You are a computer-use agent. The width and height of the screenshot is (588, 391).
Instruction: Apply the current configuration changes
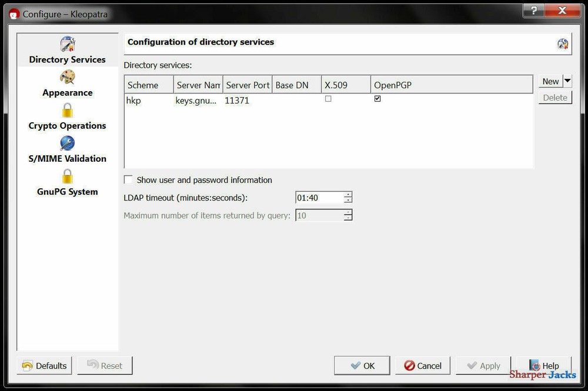(x=482, y=365)
